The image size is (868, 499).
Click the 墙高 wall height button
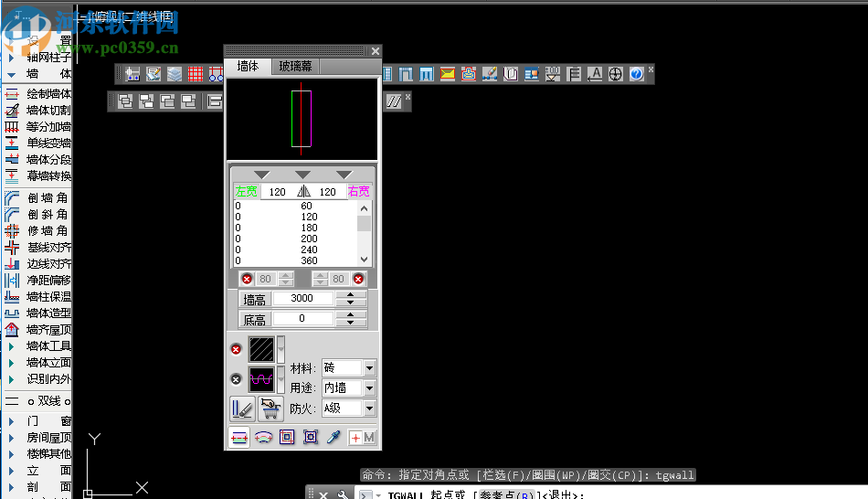(x=253, y=299)
